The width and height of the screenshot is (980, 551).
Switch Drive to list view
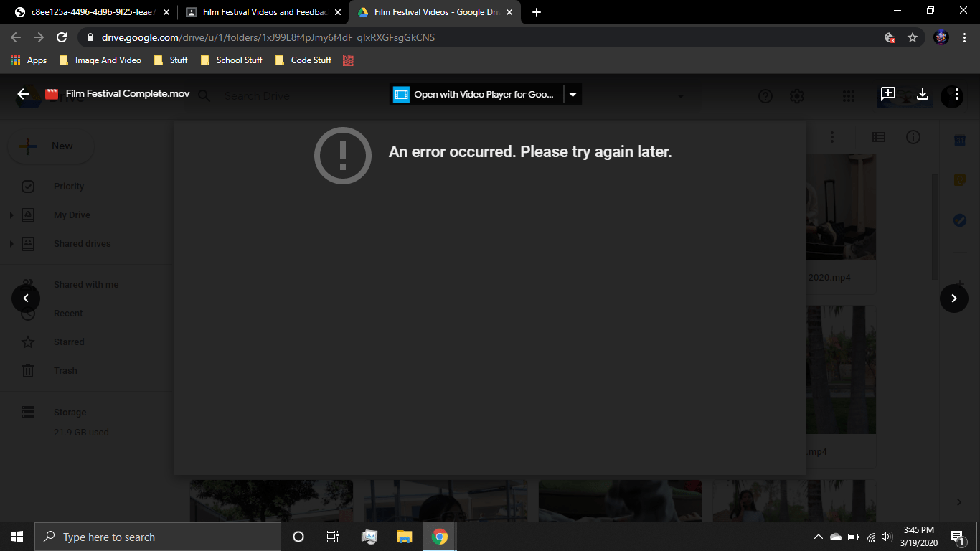tap(878, 137)
